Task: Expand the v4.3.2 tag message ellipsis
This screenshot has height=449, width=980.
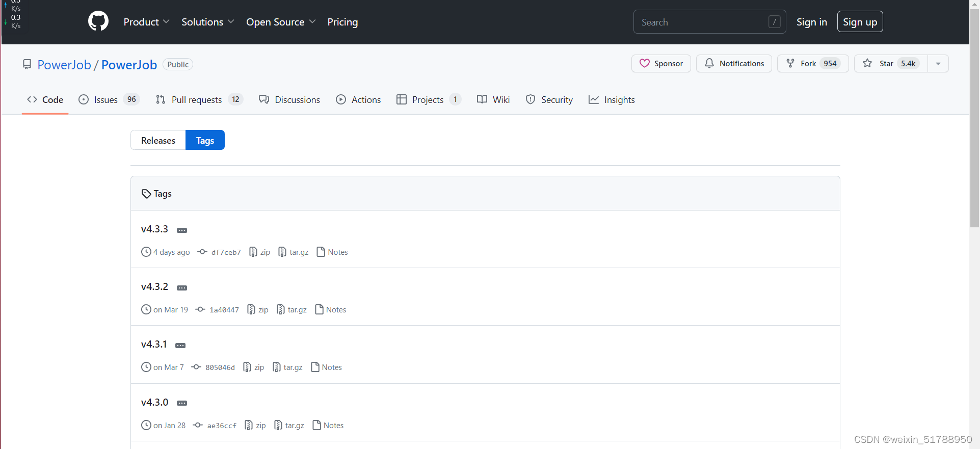Action: click(182, 288)
